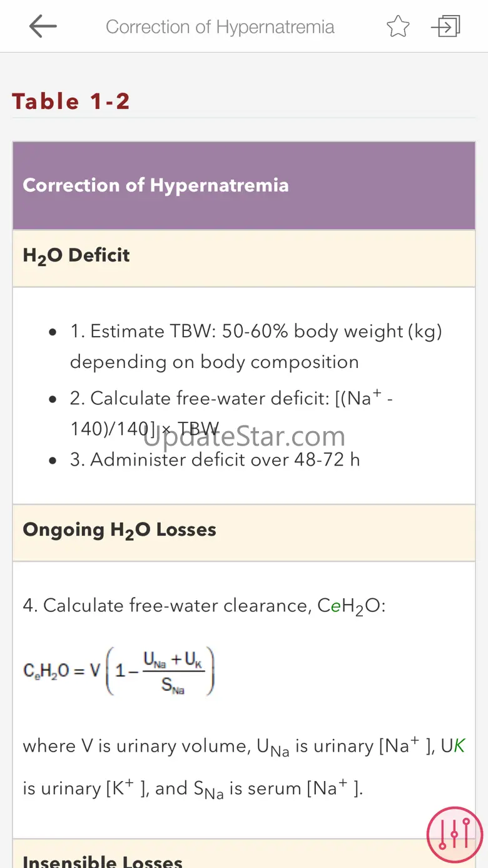
Task: Tap the arrow-into-panel icon in header
Action: 445,26
